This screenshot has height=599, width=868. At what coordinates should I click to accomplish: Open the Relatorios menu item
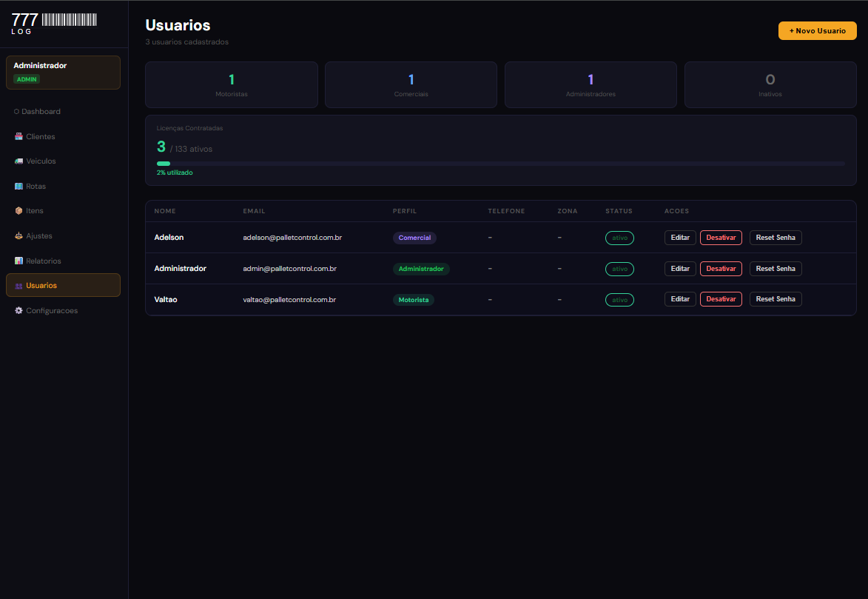pos(44,261)
